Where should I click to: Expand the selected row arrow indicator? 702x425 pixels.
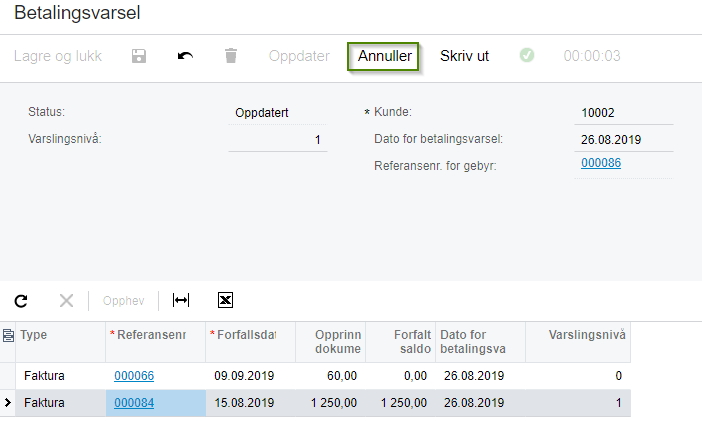click(8, 403)
